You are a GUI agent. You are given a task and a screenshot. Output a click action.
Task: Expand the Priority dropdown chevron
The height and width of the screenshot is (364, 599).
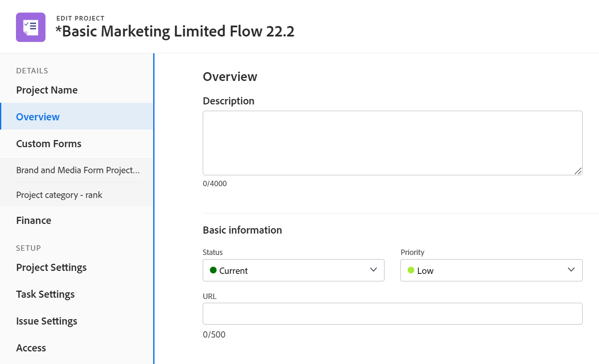point(571,270)
